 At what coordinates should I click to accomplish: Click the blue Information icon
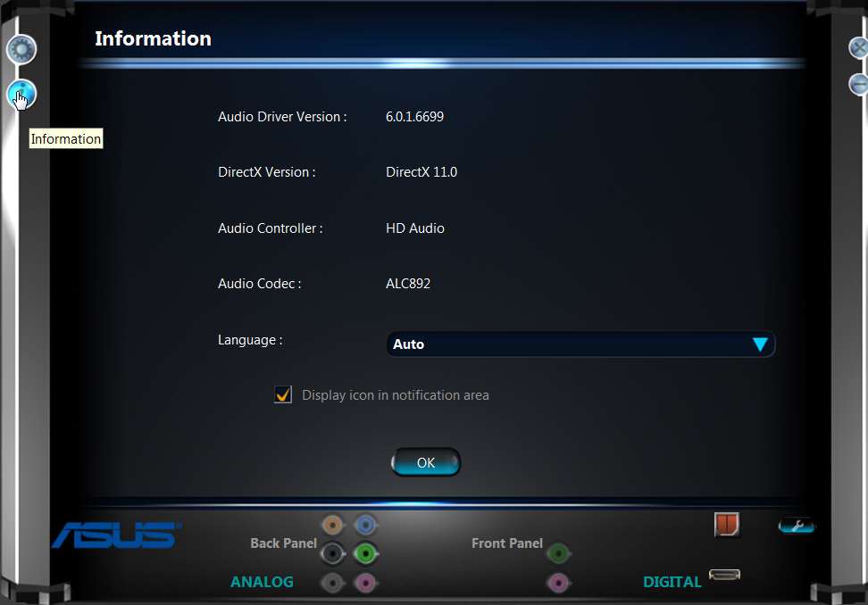21,94
